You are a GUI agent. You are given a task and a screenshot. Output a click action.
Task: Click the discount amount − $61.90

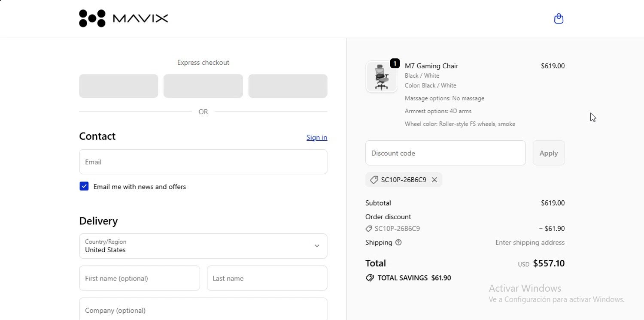coord(552,229)
